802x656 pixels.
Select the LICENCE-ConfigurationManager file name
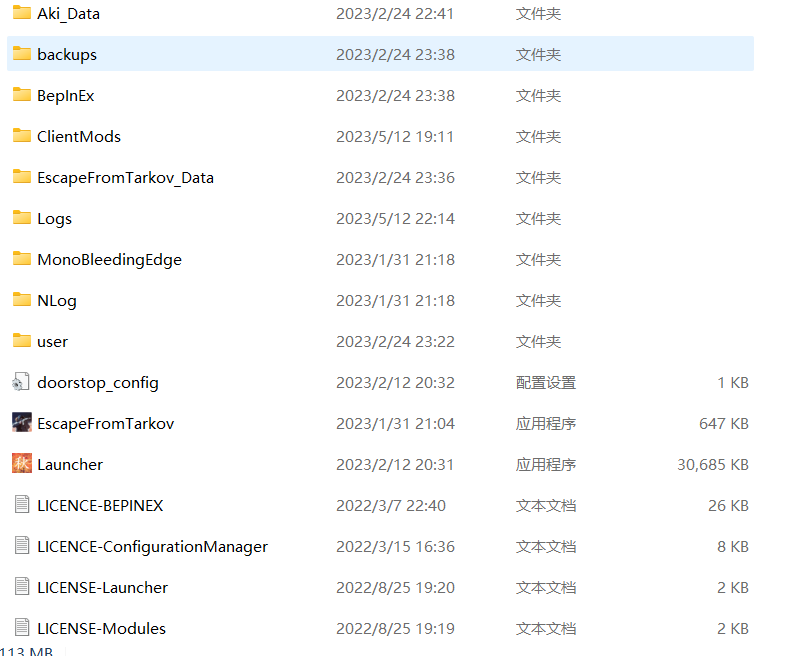click(152, 547)
